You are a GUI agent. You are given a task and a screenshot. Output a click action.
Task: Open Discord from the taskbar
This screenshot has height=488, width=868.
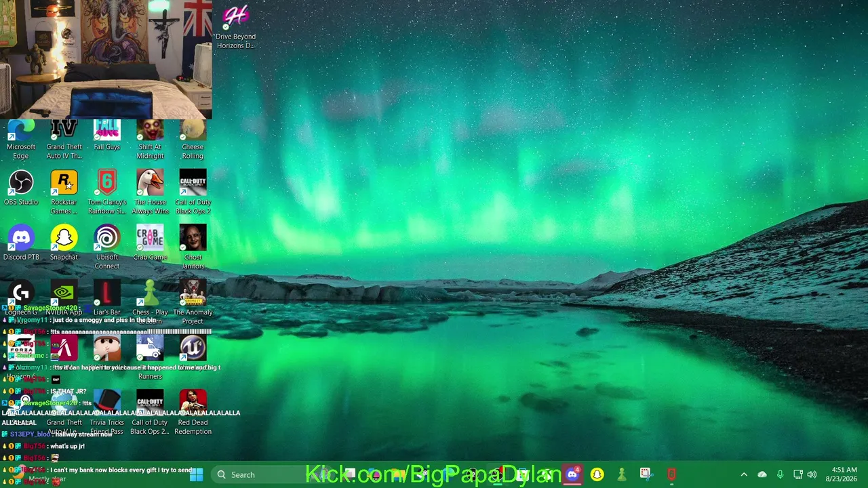pos(572,474)
